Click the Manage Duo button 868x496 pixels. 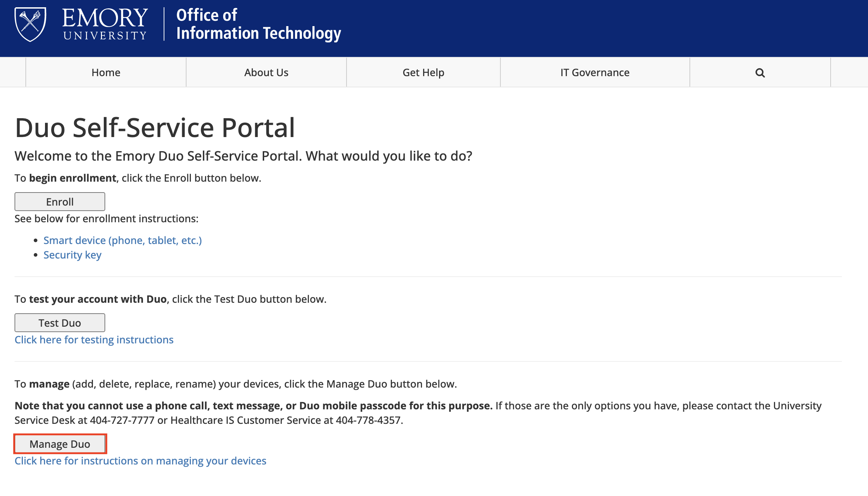point(60,444)
